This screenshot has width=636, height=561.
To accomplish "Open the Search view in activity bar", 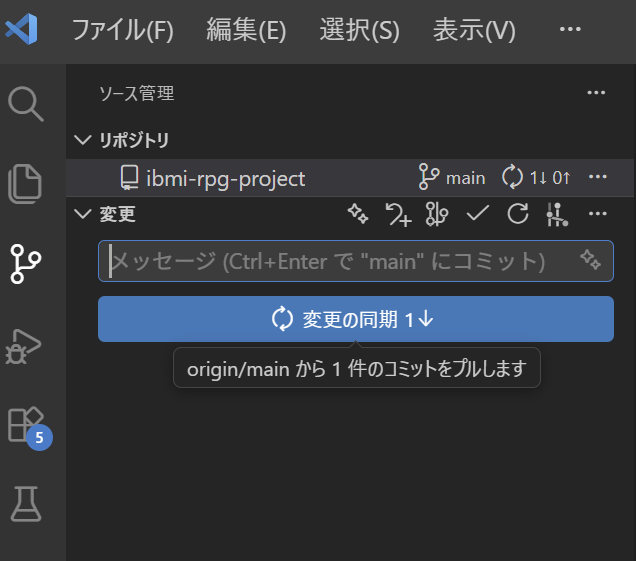I will 26,103.
